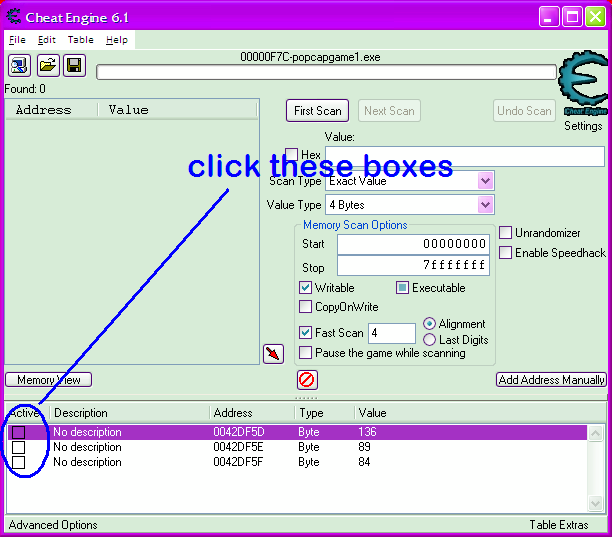This screenshot has width=612, height=537.
Task: Click Byte type for 0042DF5F row
Action: point(309,462)
